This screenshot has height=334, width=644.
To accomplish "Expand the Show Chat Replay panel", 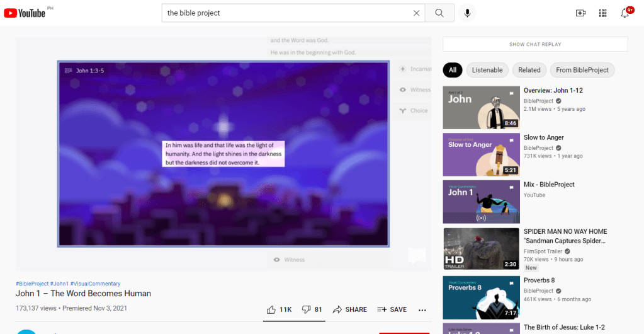I will [535, 44].
